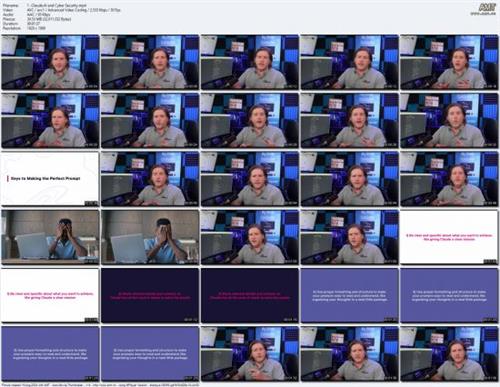Open the white pink-text slide ending the fourth row
Screen dimensions: 500x387
(x=449, y=237)
